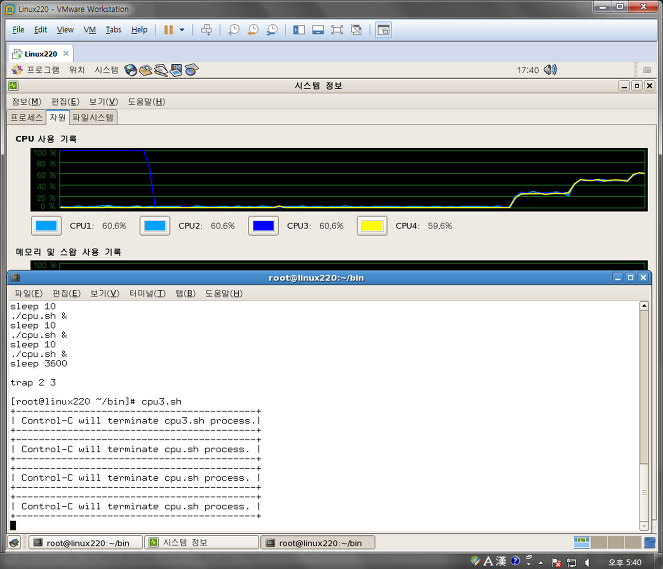Launch the spreadsheet chart panel icon

point(191,70)
